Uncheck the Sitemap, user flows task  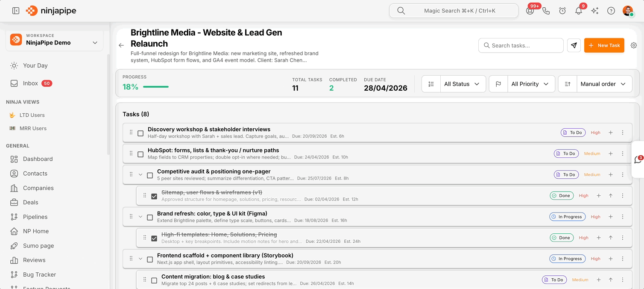point(154,196)
